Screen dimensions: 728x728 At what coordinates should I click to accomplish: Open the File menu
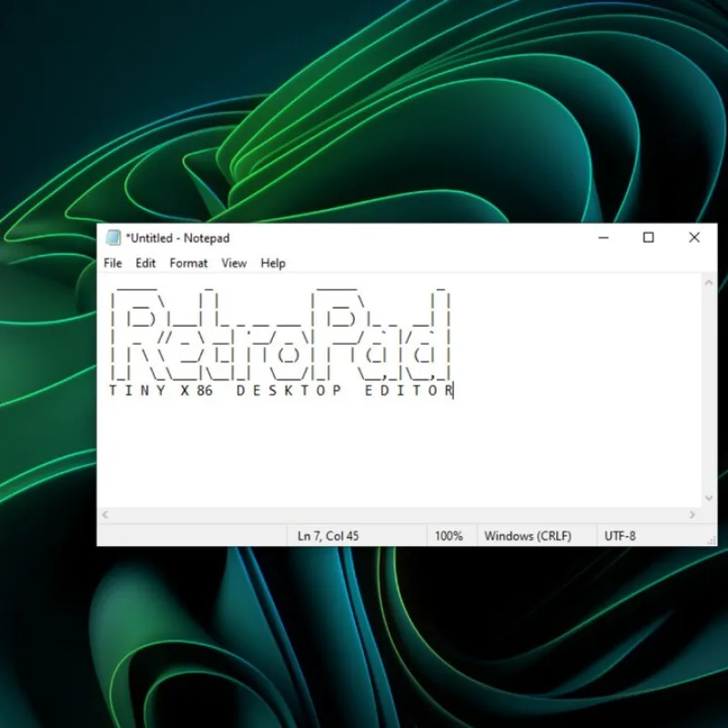click(112, 263)
